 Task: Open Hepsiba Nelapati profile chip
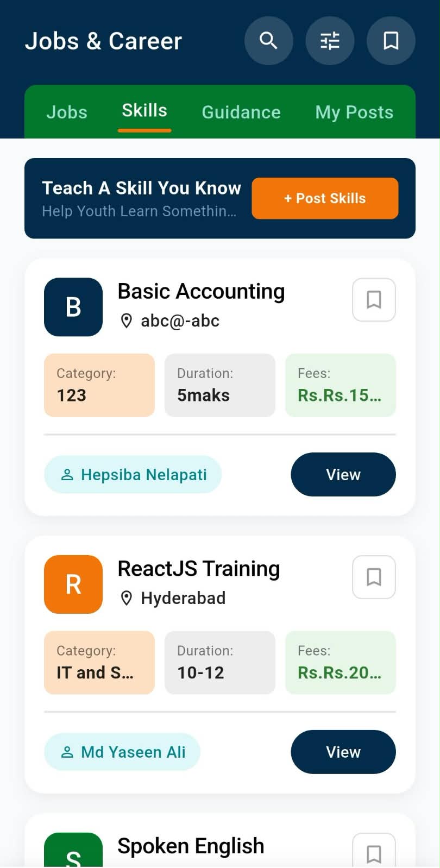pyautogui.click(x=133, y=474)
